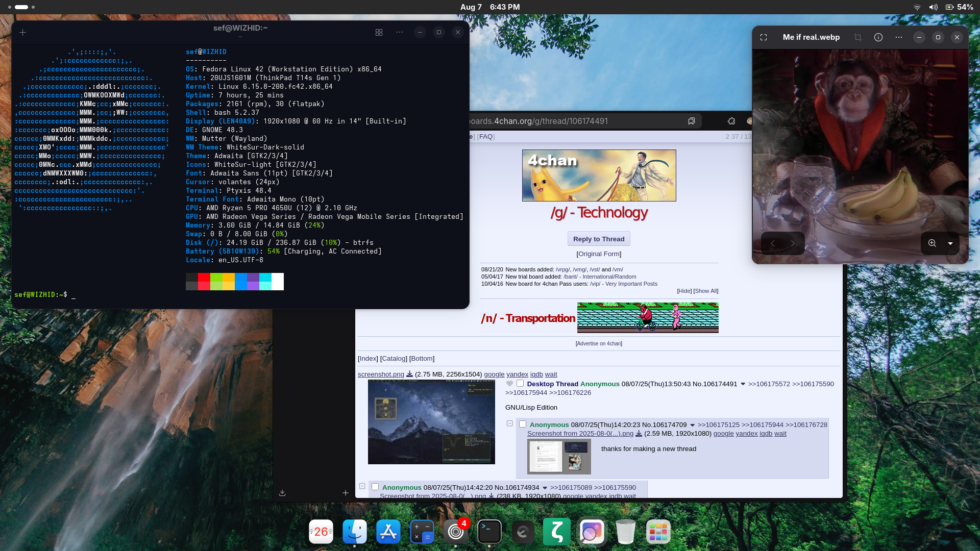Search the 2.59 MB screenshot on yandex

click(x=746, y=434)
